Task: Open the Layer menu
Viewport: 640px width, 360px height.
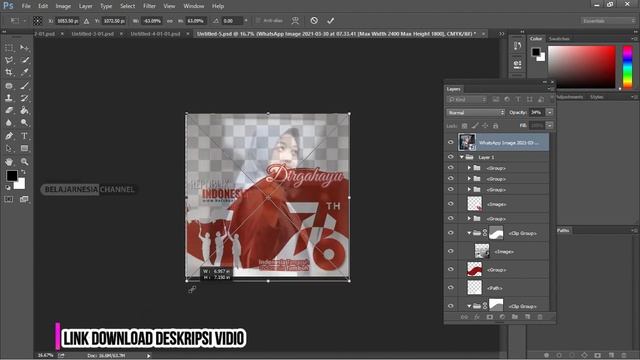Action: [85, 6]
